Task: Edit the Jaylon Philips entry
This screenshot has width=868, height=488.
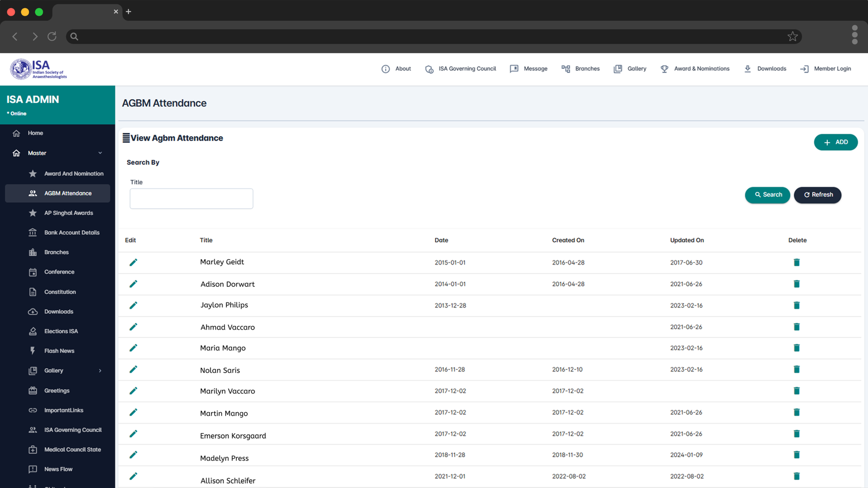Action: coord(133,305)
